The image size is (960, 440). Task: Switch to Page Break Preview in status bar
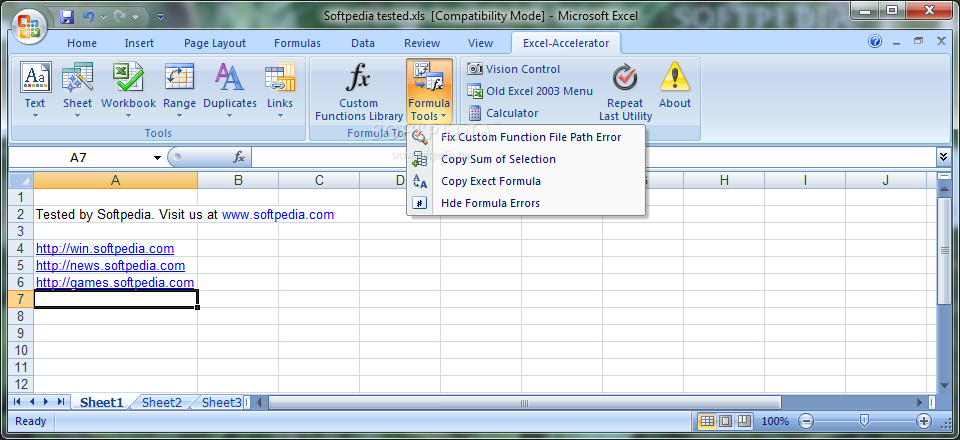click(x=744, y=421)
